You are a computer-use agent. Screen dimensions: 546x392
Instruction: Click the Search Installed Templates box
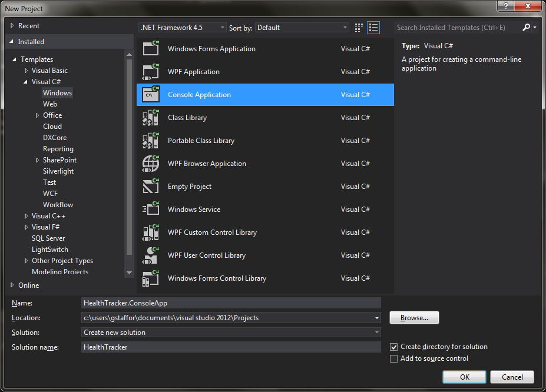[457, 28]
